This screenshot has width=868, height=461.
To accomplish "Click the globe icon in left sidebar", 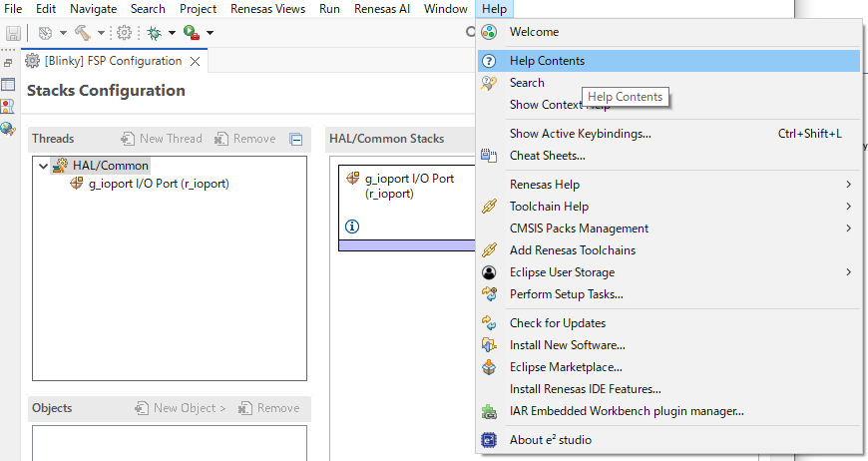I will (x=8, y=129).
